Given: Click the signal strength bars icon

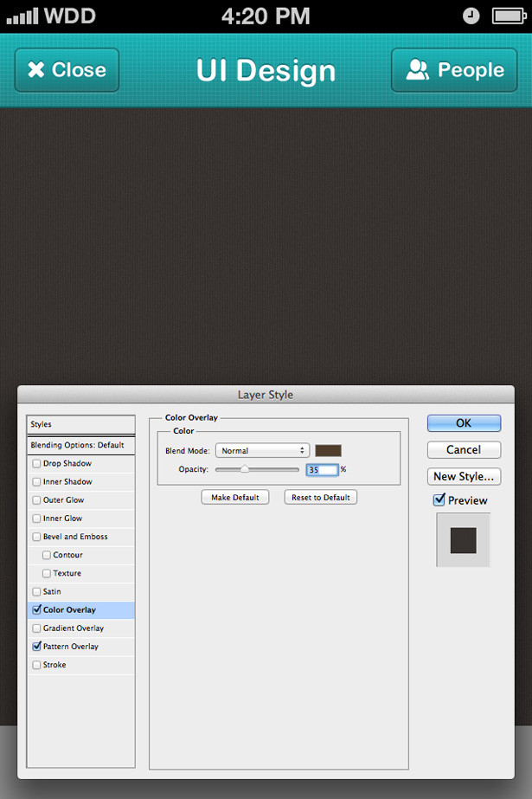Looking at the screenshot, I should tap(22, 16).
